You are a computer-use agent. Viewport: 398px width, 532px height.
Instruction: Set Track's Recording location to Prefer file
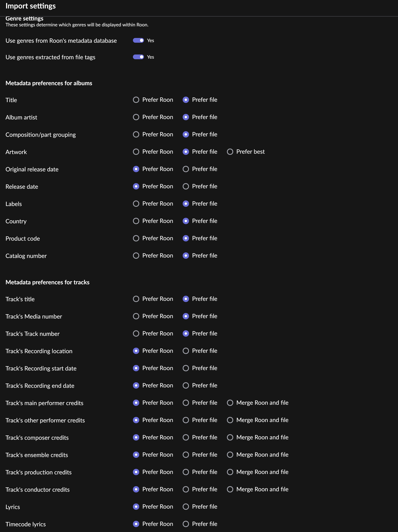coord(186,351)
